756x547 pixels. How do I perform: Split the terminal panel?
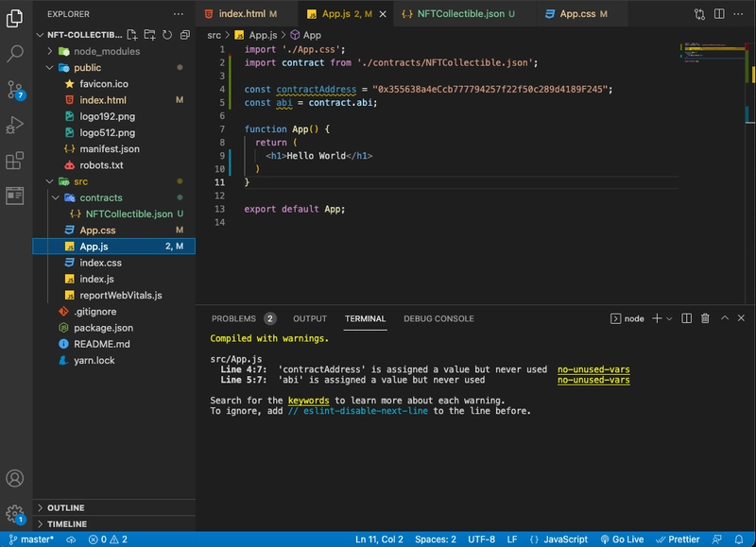687,318
